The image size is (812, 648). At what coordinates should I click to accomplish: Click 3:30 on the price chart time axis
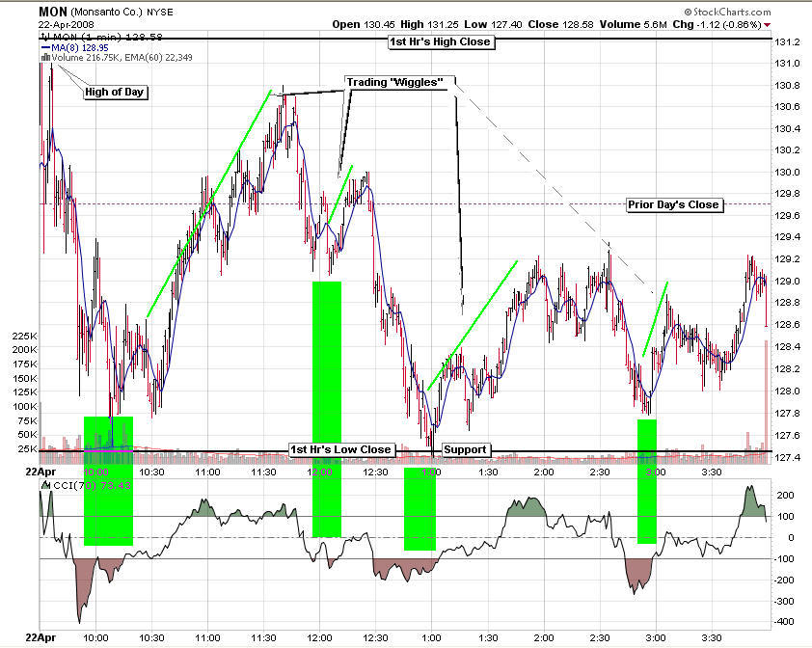pos(712,472)
